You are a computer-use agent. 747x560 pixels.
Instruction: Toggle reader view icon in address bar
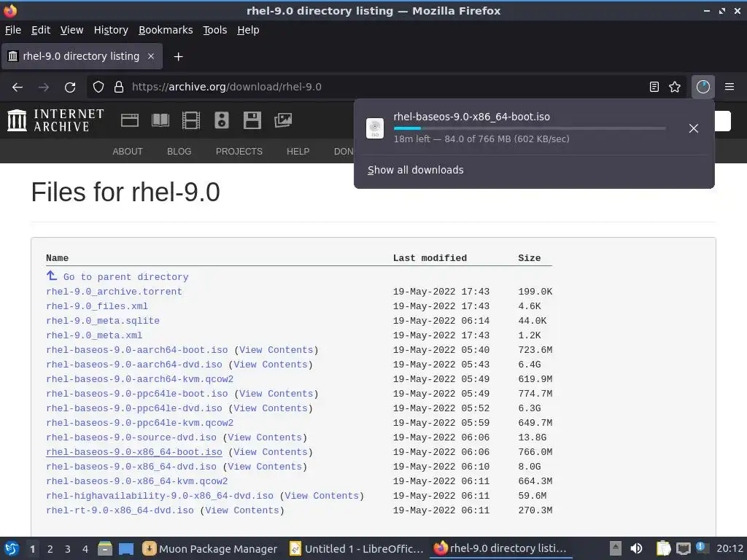(x=654, y=87)
